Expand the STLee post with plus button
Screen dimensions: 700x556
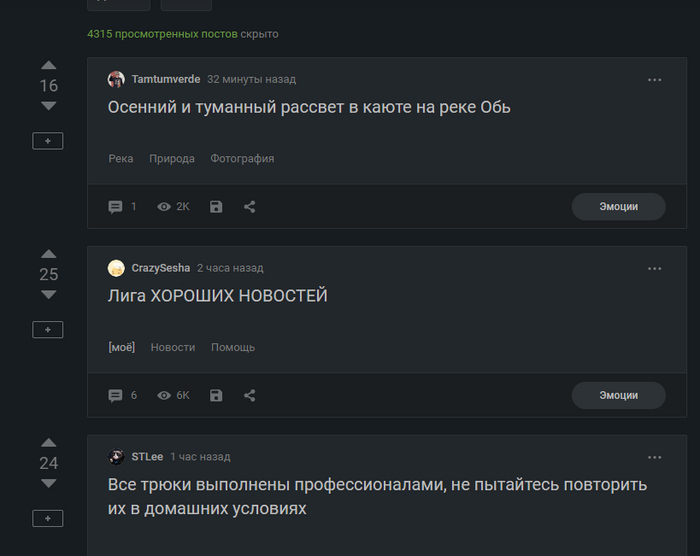pos(48,518)
